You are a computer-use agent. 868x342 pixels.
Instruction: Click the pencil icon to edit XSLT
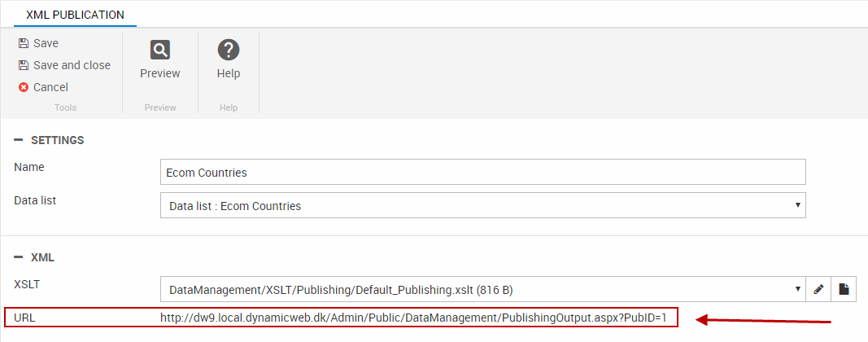pyautogui.click(x=818, y=289)
